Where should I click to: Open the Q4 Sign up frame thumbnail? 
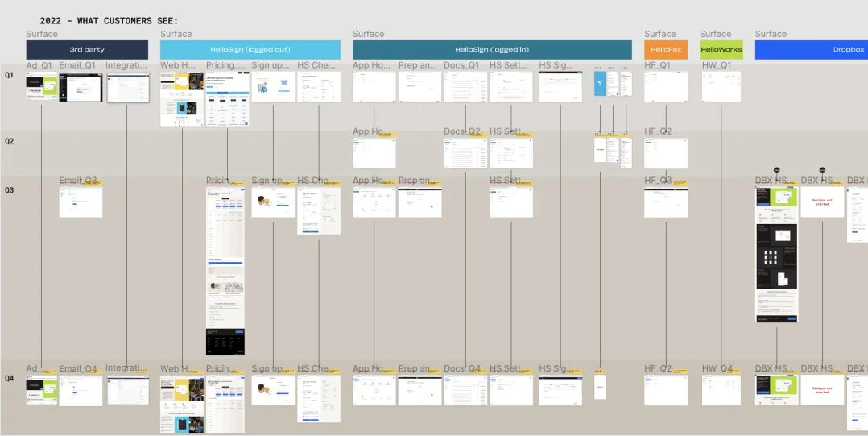(273, 391)
